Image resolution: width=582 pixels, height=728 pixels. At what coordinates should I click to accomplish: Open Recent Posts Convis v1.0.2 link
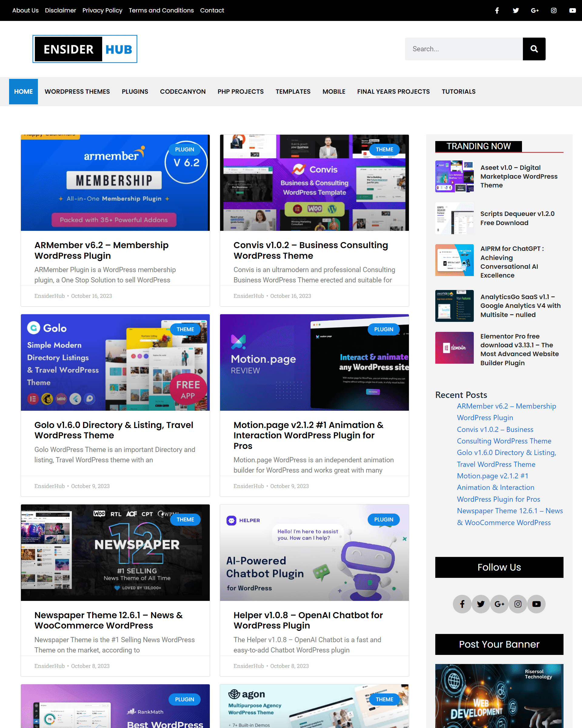(x=504, y=435)
